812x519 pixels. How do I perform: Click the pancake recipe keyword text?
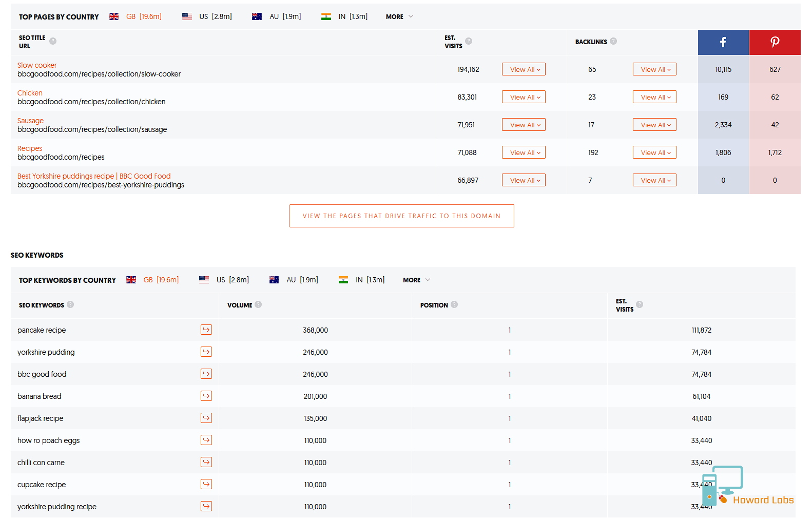point(42,330)
